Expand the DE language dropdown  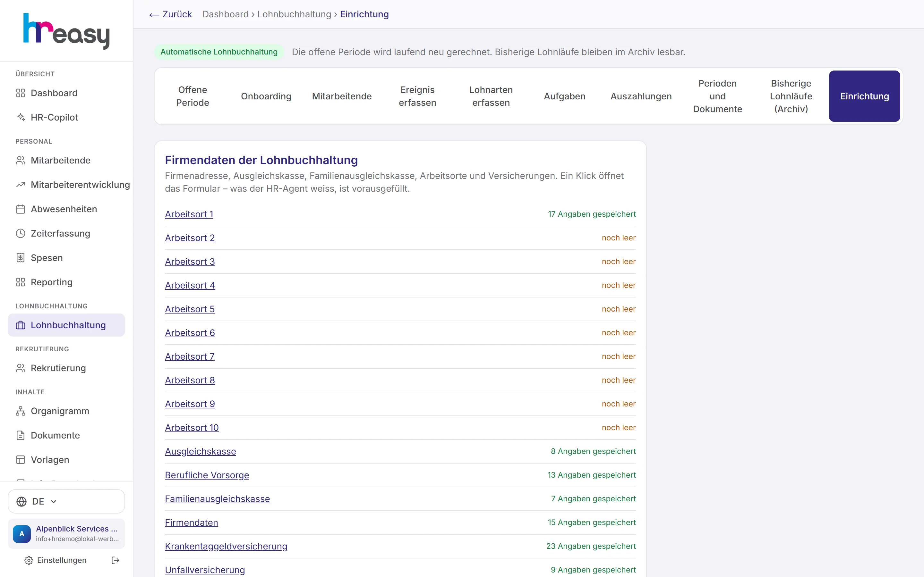click(x=66, y=501)
